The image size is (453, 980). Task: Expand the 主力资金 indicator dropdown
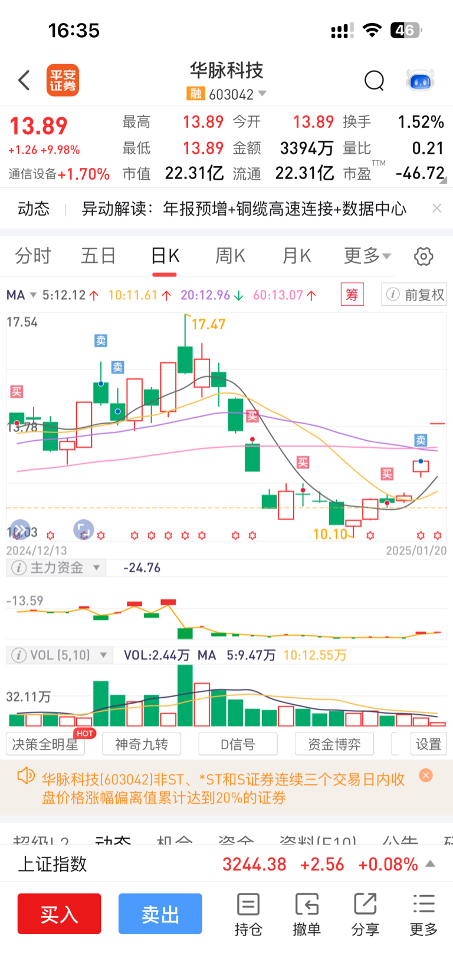coord(96,567)
